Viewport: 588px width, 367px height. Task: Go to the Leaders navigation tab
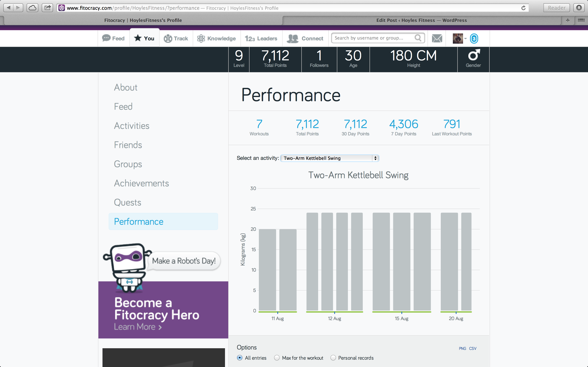261,38
